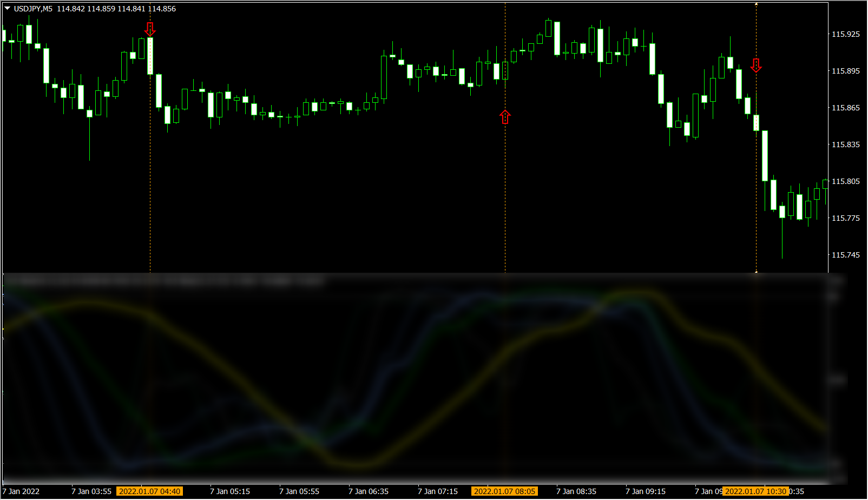Click the red down arrow above 04:40 candle

pos(150,29)
